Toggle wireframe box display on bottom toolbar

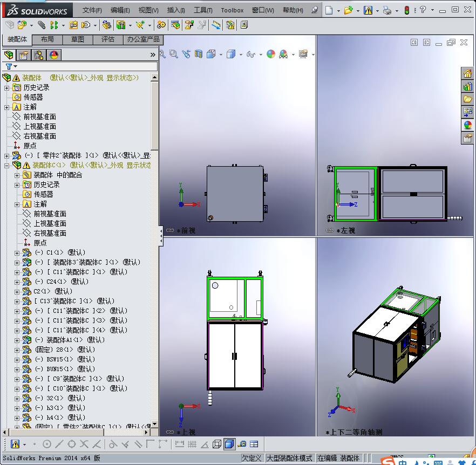pyautogui.click(x=217, y=445)
